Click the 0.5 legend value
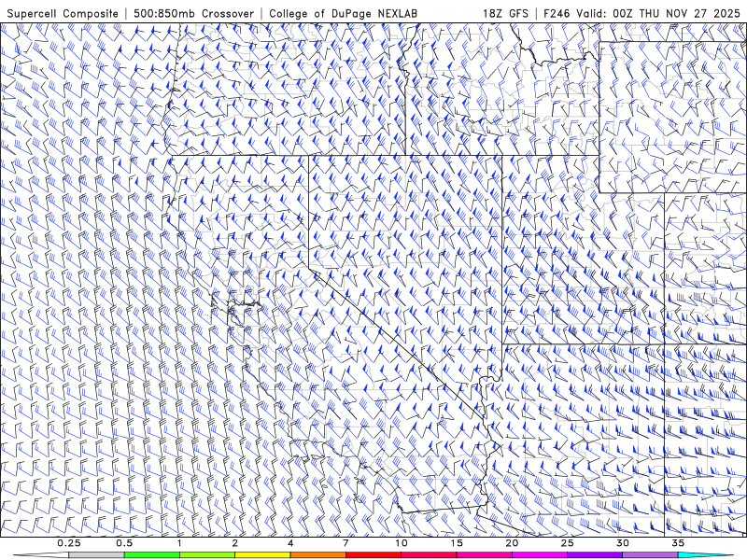The image size is (747, 560). pyautogui.click(x=124, y=543)
